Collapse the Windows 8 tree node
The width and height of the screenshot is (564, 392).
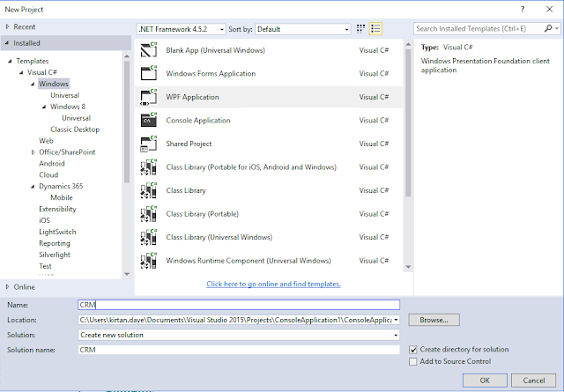coord(44,107)
